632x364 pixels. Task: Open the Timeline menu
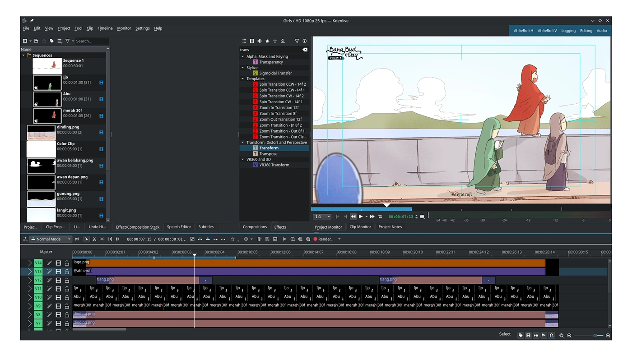pyautogui.click(x=105, y=28)
